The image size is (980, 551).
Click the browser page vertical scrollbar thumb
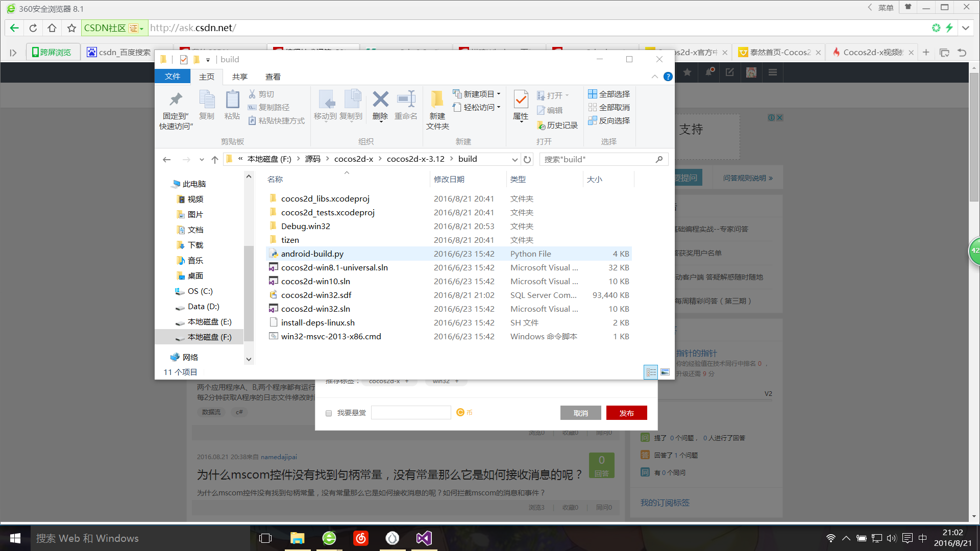click(x=974, y=138)
